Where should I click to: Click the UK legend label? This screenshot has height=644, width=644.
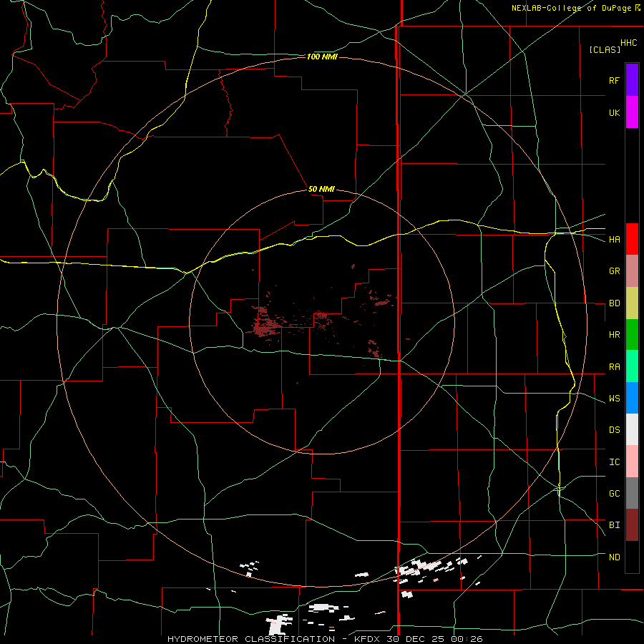614,112
